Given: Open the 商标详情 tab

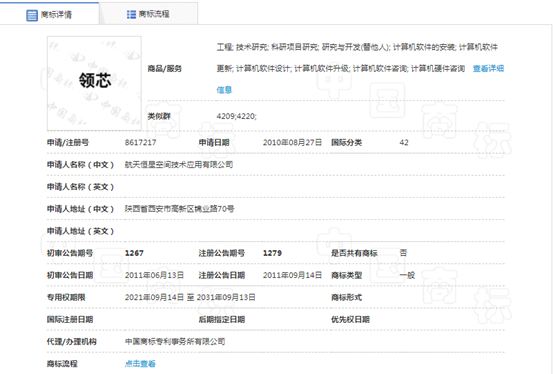Looking at the screenshot, I should 49,14.
